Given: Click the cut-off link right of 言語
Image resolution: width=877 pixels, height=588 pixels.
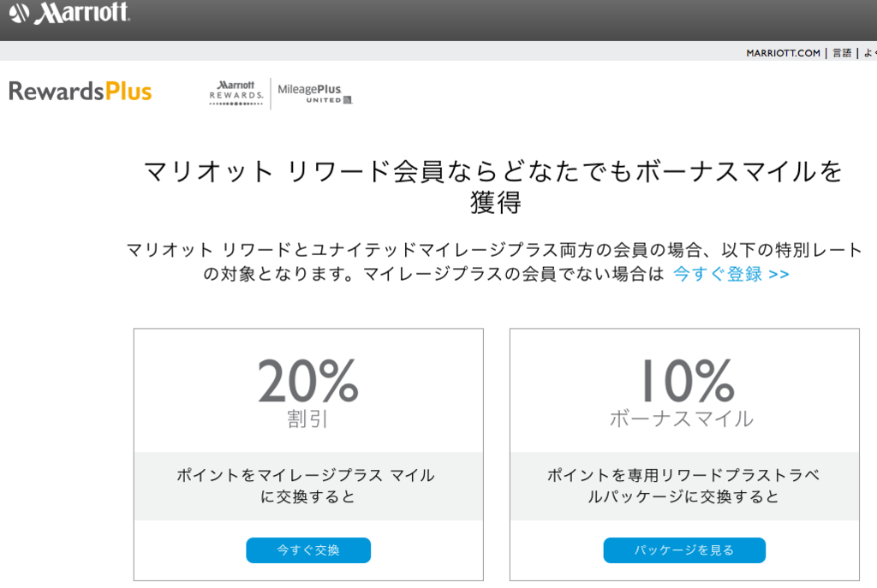Looking at the screenshot, I should (870, 53).
